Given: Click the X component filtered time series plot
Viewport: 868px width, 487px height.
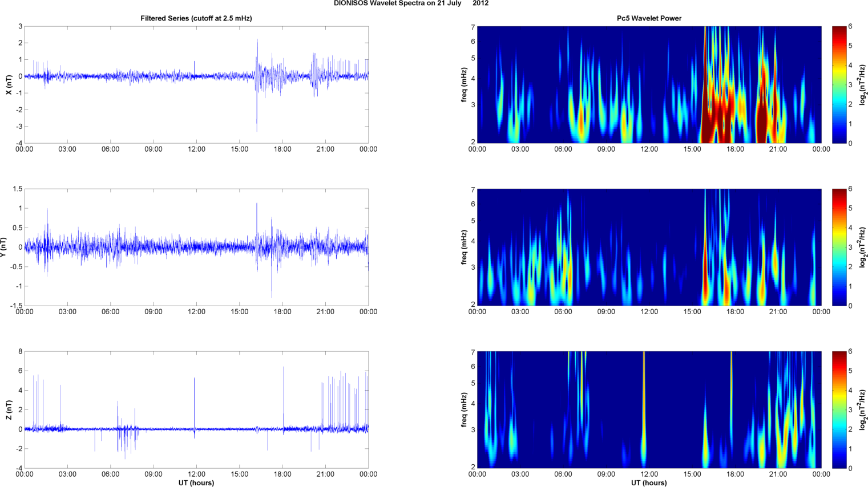Looking at the screenshot, I should (x=196, y=84).
